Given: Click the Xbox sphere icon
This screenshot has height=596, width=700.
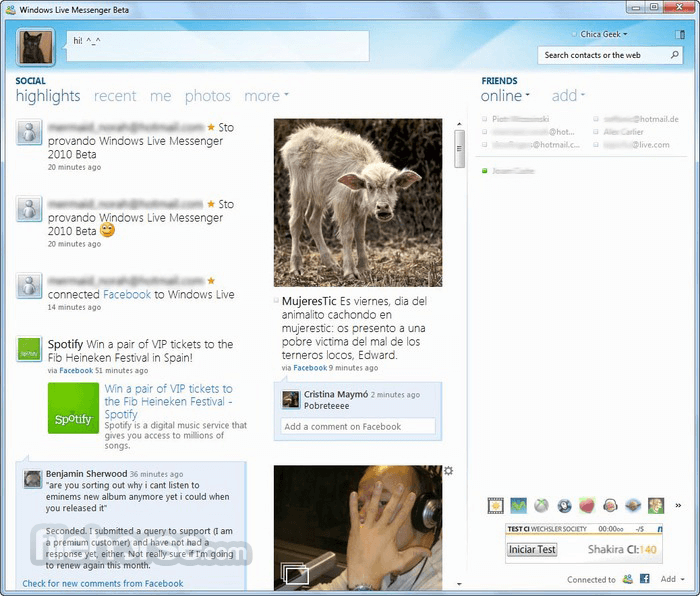Looking at the screenshot, I should 541,506.
